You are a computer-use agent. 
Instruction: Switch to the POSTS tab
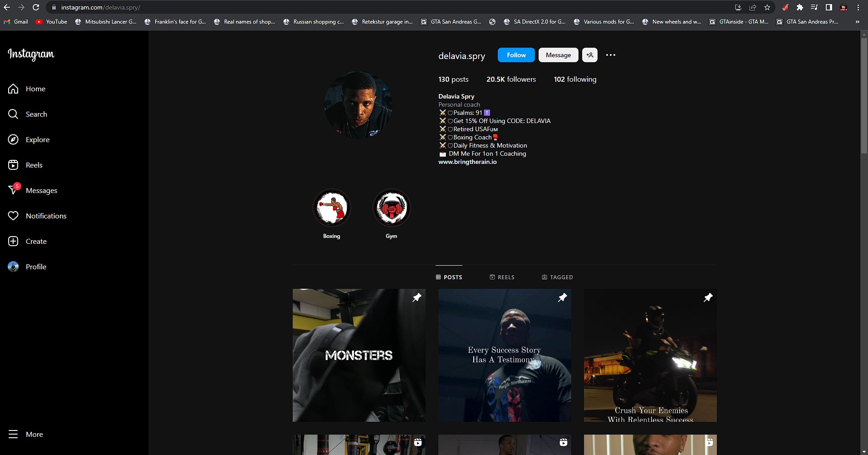(449, 277)
